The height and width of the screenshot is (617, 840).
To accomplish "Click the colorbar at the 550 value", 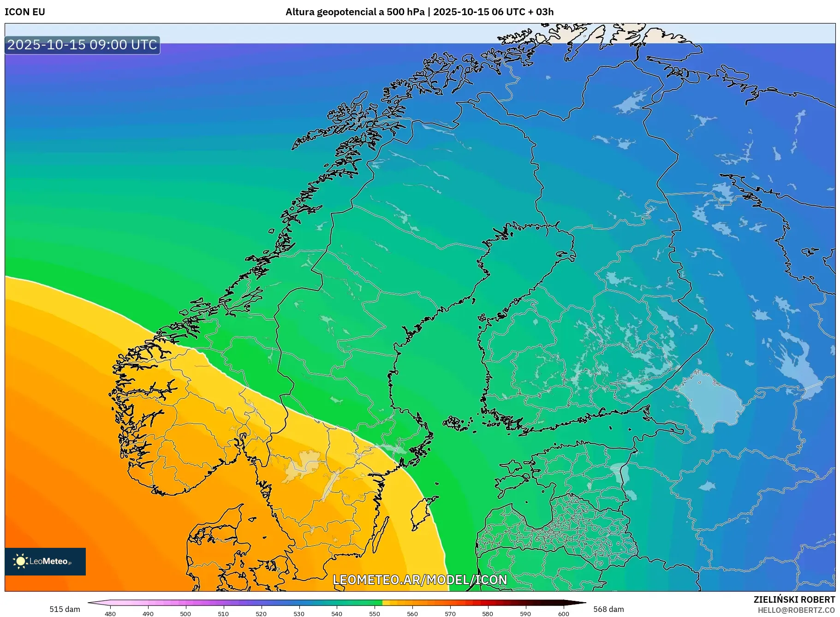I will point(375,602).
